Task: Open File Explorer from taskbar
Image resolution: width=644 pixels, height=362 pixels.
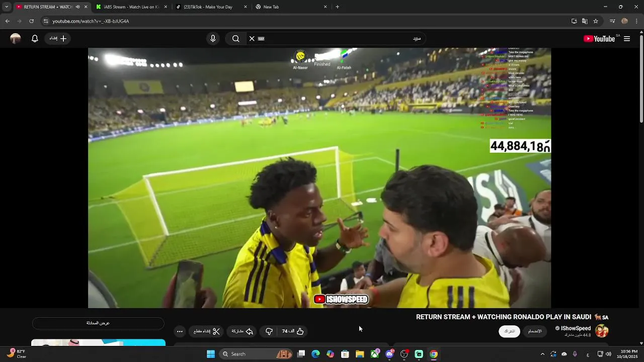Action: pyautogui.click(x=360, y=354)
